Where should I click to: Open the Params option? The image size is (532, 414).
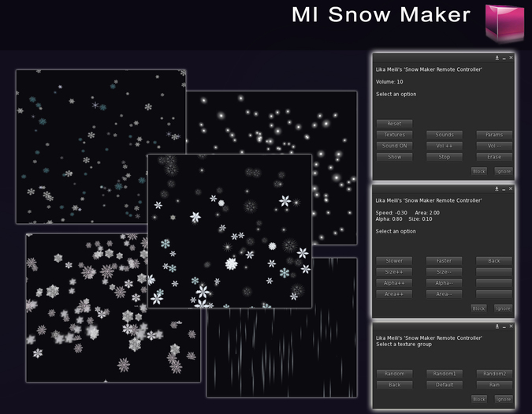click(x=494, y=135)
